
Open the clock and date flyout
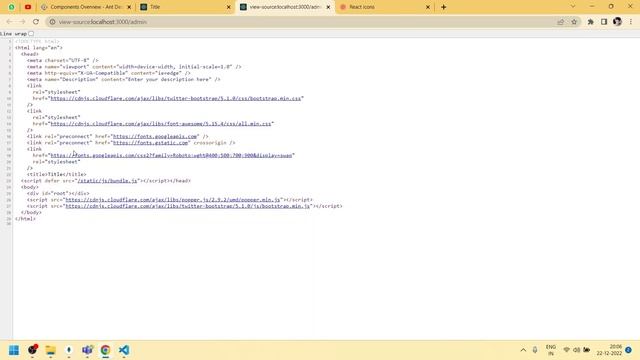pos(609,350)
